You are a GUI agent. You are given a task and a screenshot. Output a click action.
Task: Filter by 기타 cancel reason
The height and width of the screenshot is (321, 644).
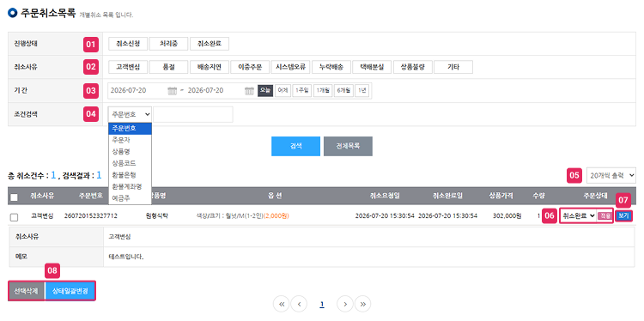[453, 67]
